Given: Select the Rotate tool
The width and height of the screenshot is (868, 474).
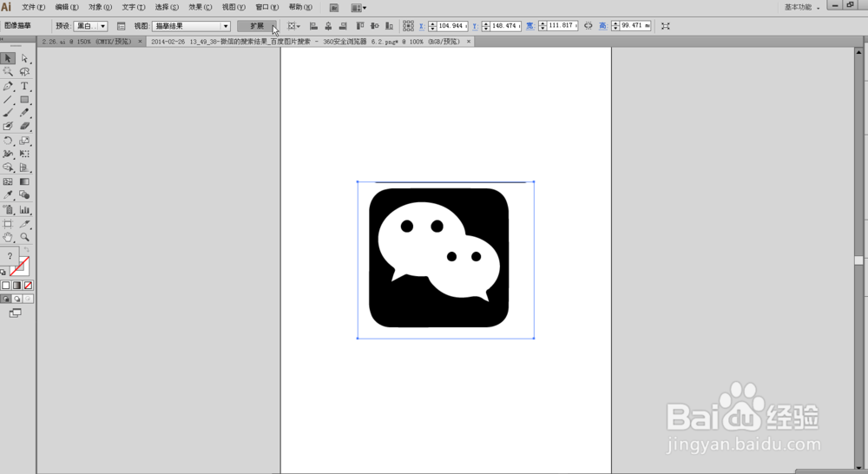Looking at the screenshot, I should click(8, 141).
